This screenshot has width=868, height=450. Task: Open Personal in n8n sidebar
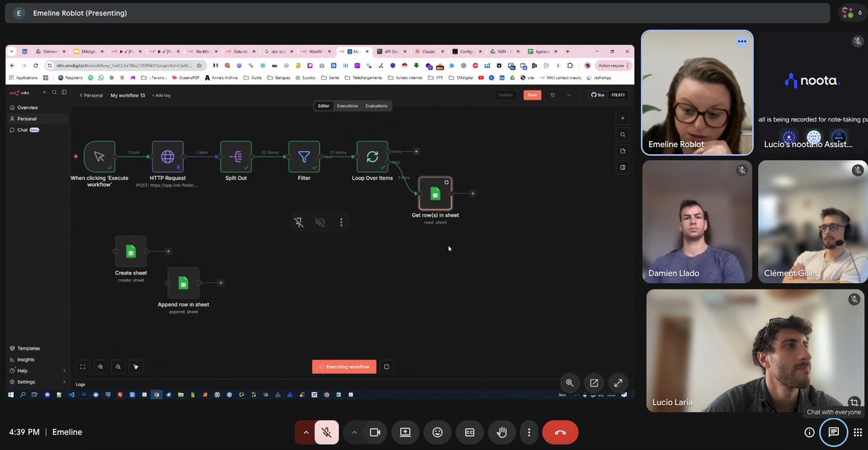coord(38,119)
